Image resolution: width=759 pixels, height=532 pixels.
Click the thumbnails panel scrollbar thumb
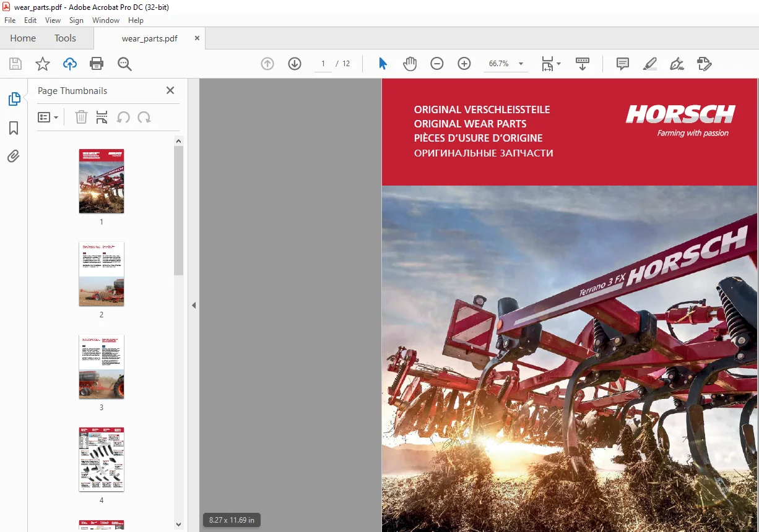pos(178,210)
